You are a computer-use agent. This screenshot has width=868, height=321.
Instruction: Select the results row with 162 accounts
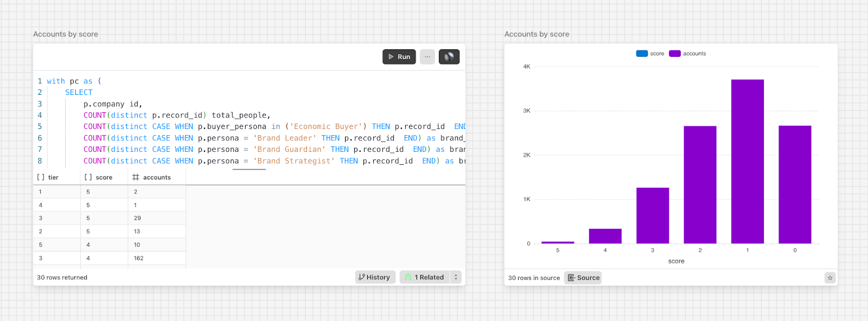pyautogui.click(x=110, y=258)
